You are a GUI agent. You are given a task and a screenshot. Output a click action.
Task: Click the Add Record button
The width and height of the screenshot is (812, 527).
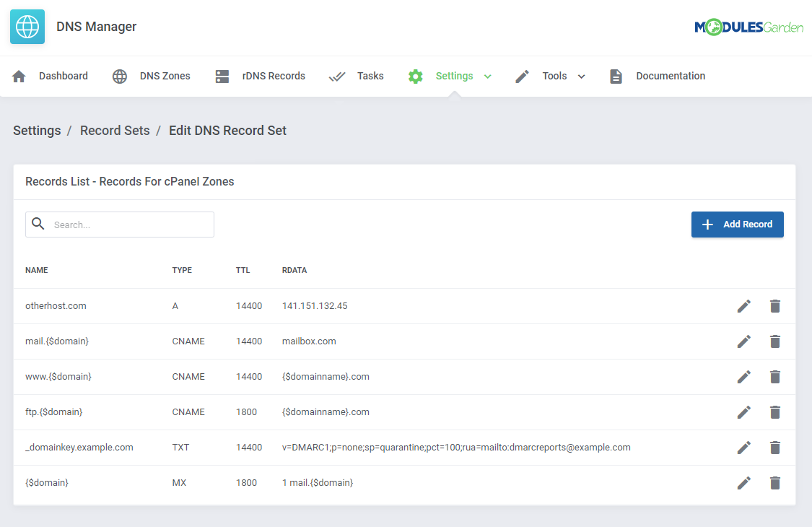[738, 225]
